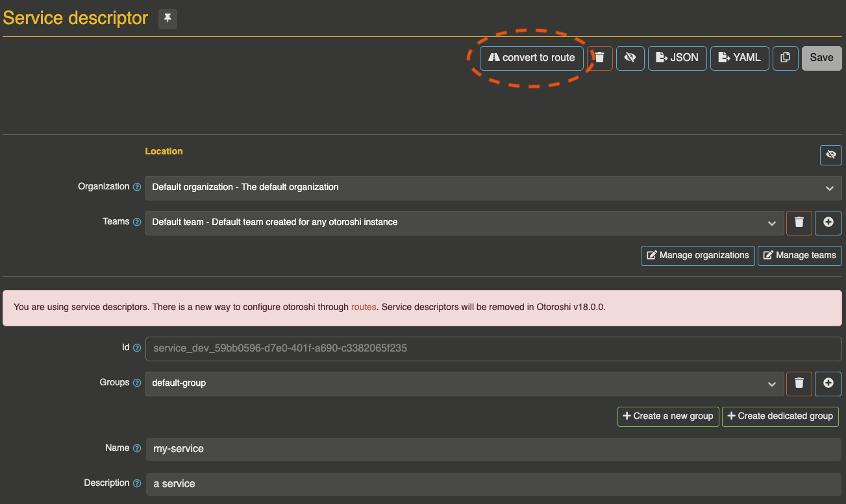Delete the Default team entry

pyautogui.click(x=799, y=222)
